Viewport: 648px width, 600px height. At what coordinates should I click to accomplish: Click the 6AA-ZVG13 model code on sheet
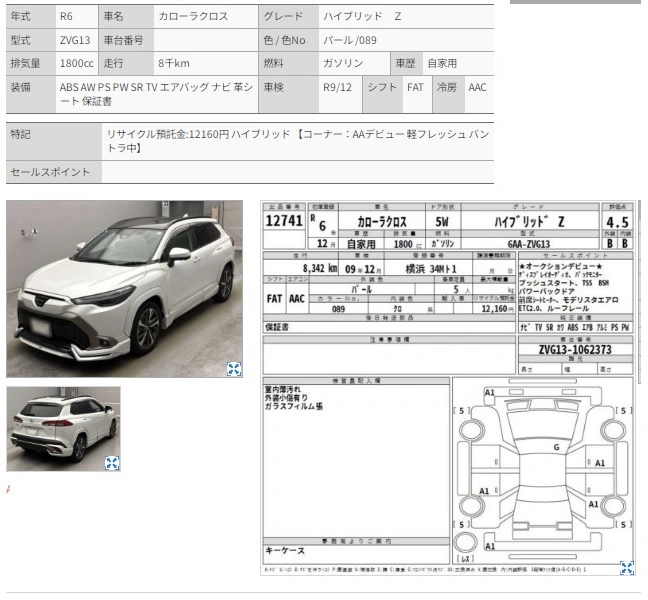pyautogui.click(x=529, y=244)
